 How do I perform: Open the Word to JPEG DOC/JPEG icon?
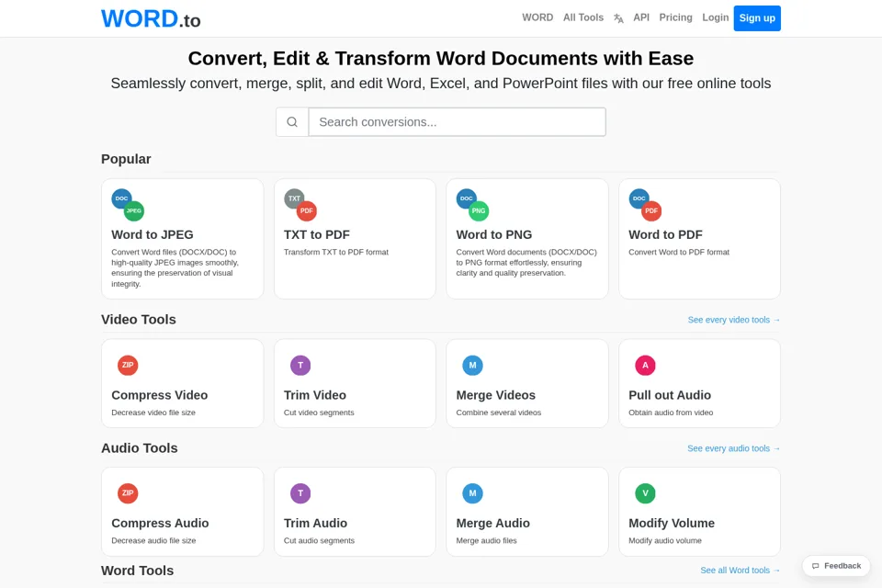128,205
